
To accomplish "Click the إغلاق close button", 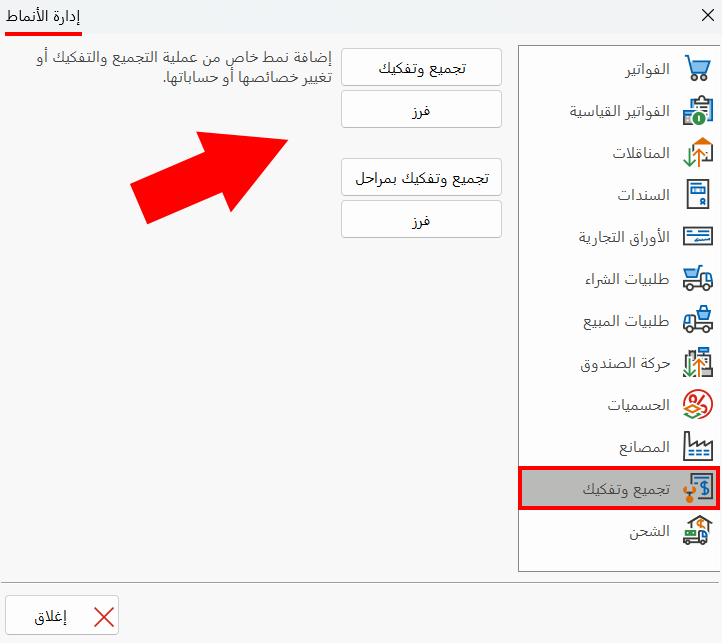I will (x=62, y=615).
